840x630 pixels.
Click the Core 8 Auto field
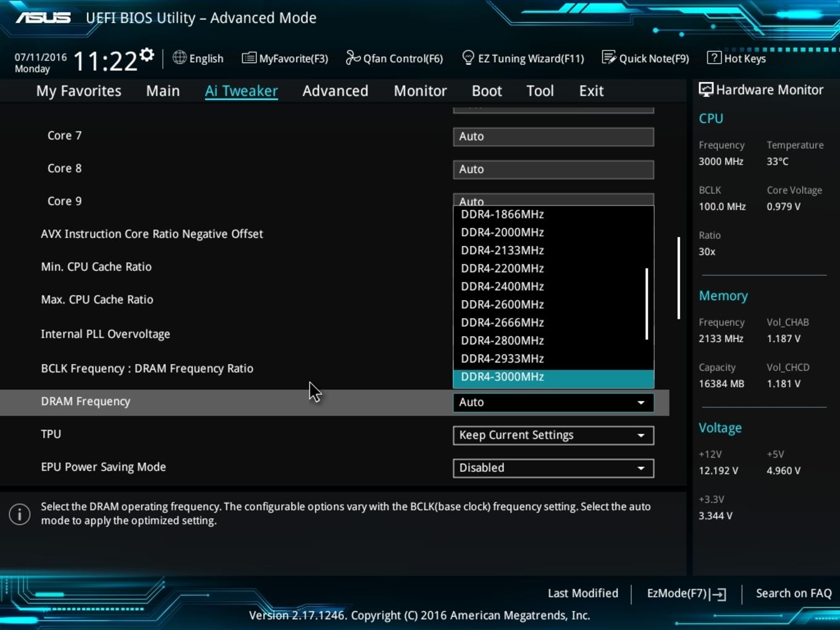(553, 169)
